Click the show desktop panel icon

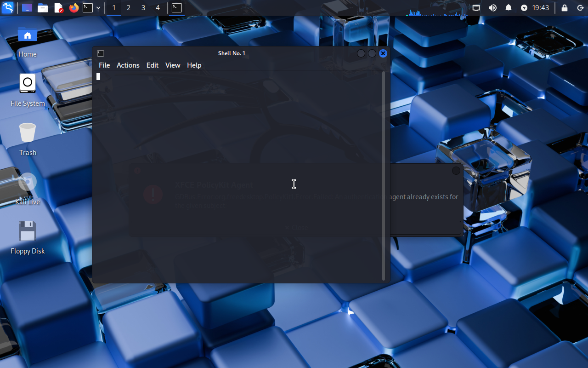(27, 8)
